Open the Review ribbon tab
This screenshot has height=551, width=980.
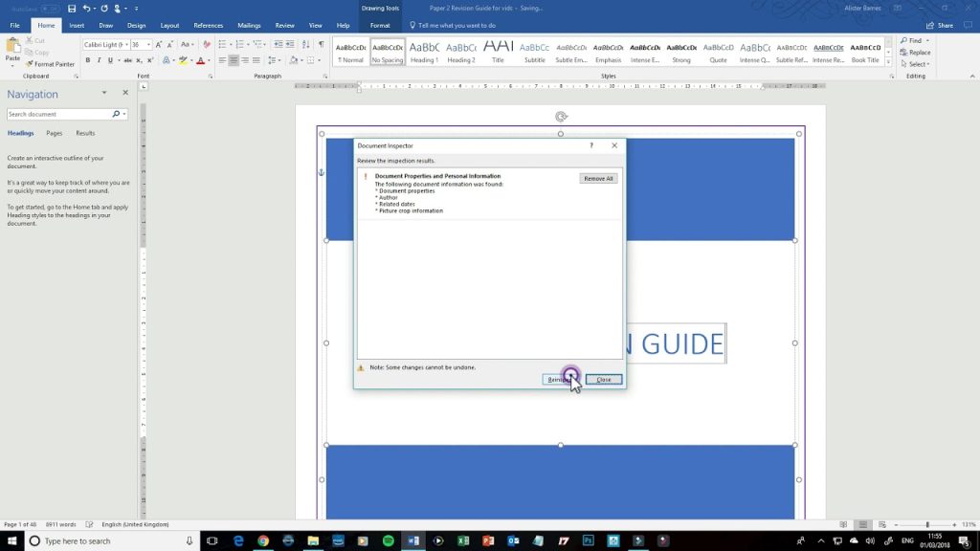point(284,26)
